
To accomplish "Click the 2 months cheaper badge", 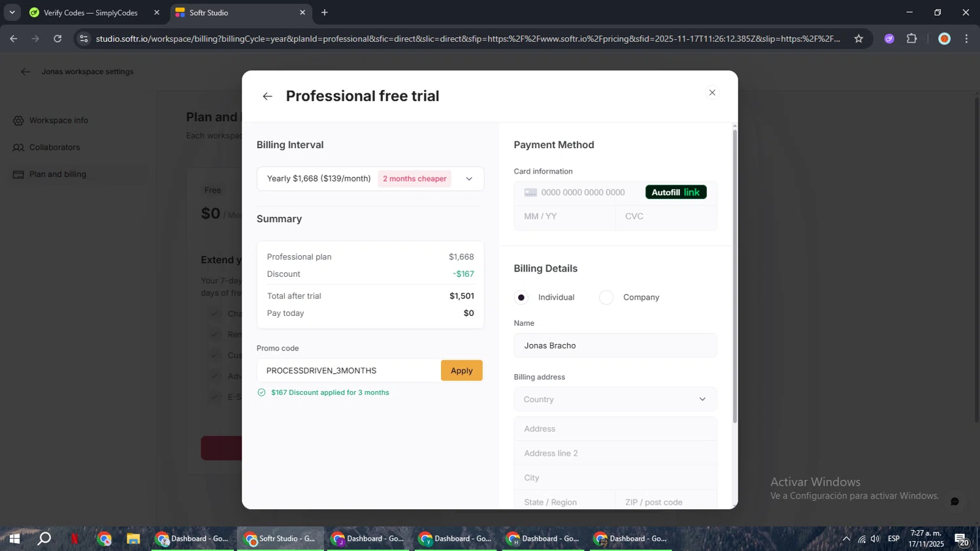I will pos(415,179).
